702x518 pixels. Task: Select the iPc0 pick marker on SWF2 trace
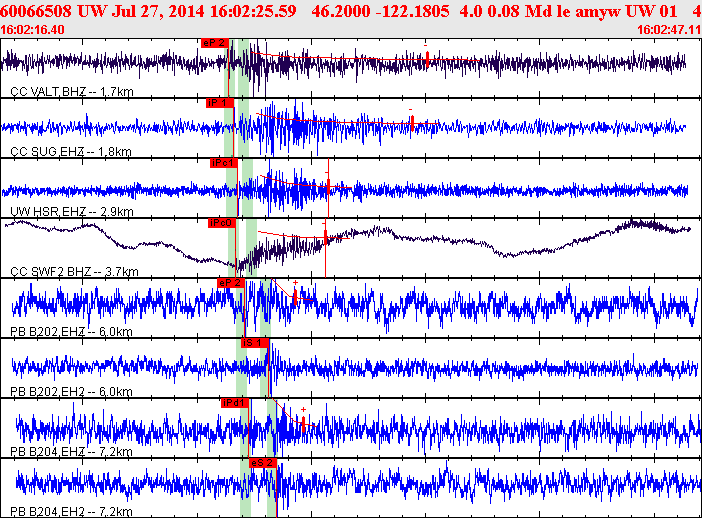(222, 223)
